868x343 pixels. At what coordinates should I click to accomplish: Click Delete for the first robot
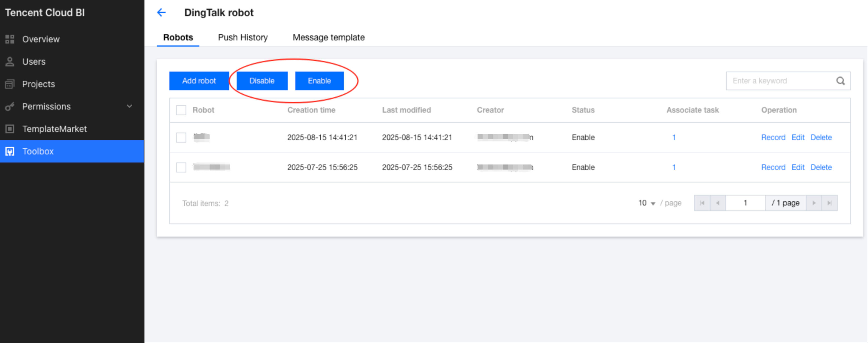tap(821, 137)
